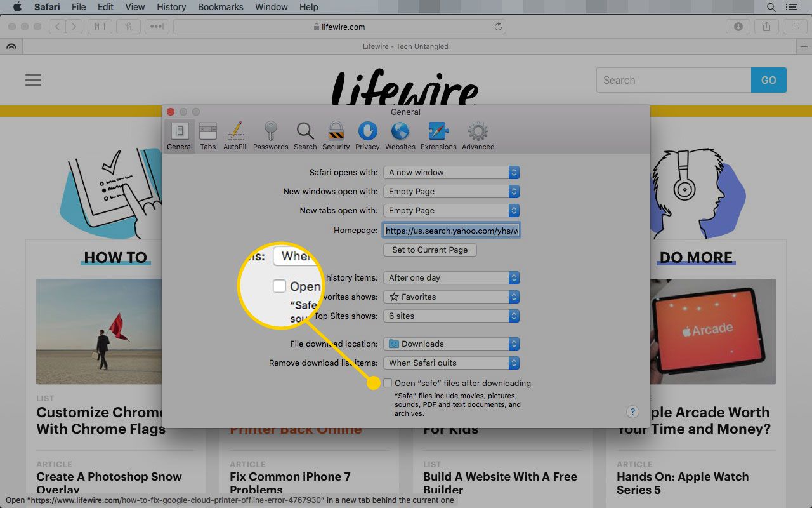Open the Share button in Safari toolbar
The width and height of the screenshot is (812, 508).
766,27
